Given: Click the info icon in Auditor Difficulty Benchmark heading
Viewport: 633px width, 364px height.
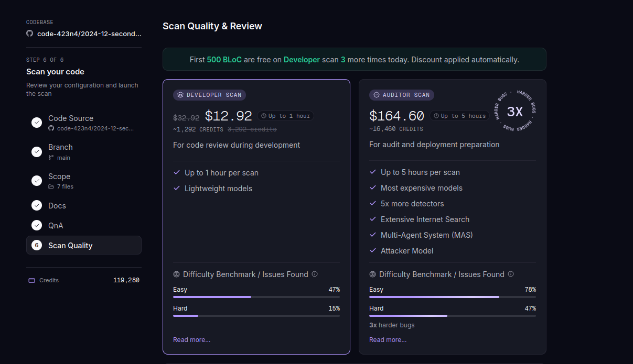Looking at the screenshot, I should click(x=511, y=274).
